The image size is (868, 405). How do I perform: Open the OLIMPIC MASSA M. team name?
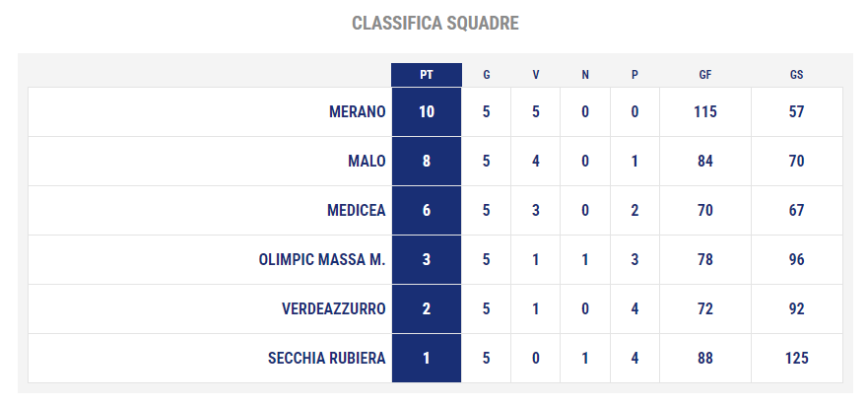point(321,260)
